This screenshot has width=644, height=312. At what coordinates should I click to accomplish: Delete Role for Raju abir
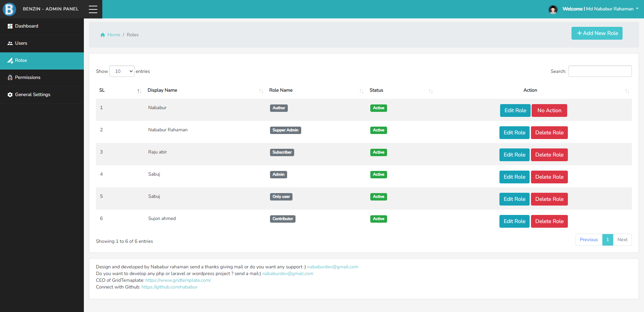[549, 155]
